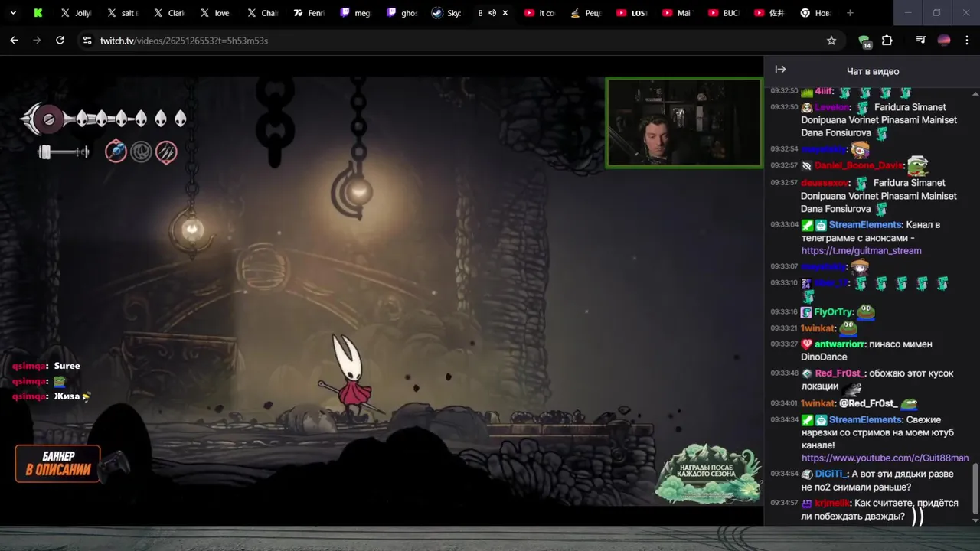Switch to the 'it co' YouTube tab
980x551 pixels.
coord(540,13)
